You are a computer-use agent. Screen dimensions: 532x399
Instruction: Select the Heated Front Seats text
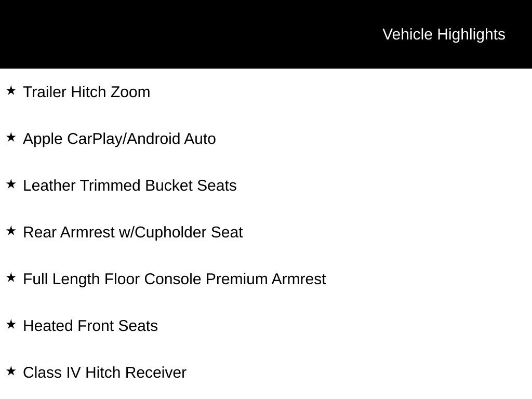coord(90,326)
